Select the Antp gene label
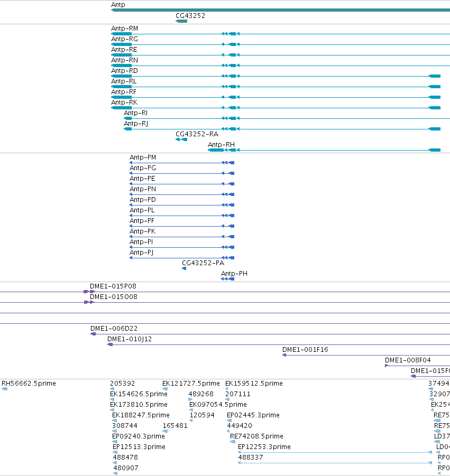The width and height of the screenshot is (450, 476). click(118, 5)
